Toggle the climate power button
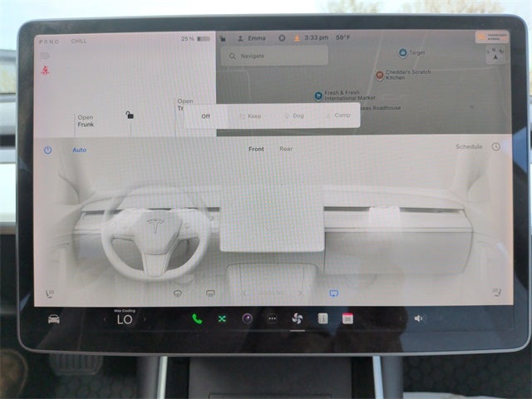Viewport: 532px width, 399px height. coord(47,150)
